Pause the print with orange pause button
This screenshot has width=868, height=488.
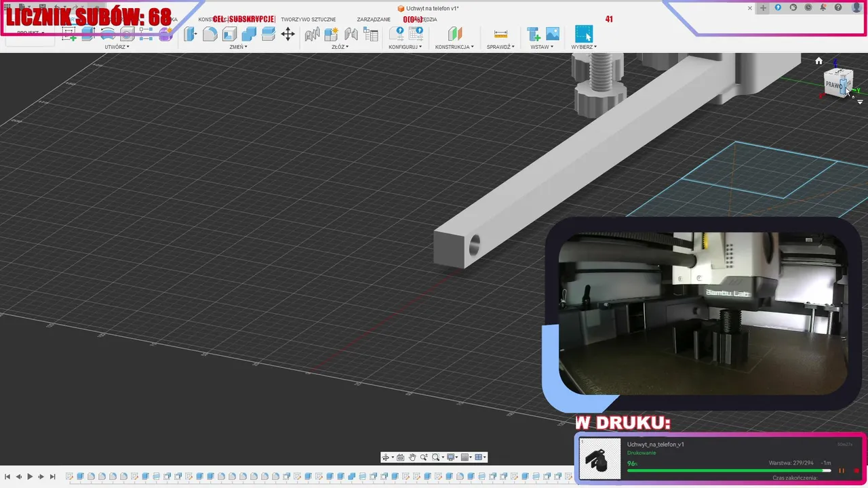pyautogui.click(x=842, y=470)
